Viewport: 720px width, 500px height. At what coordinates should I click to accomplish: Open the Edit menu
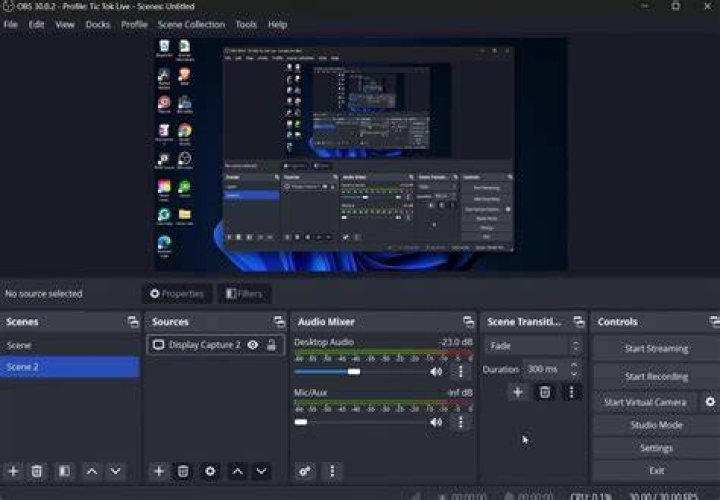pos(36,24)
